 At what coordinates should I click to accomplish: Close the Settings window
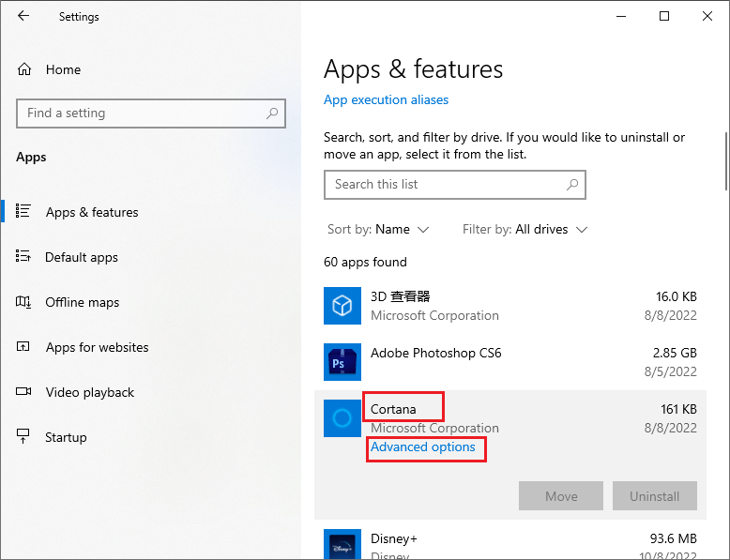pos(707,16)
